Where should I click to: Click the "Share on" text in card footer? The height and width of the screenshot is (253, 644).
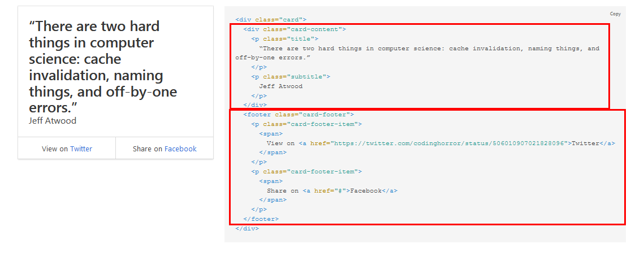tap(148, 149)
